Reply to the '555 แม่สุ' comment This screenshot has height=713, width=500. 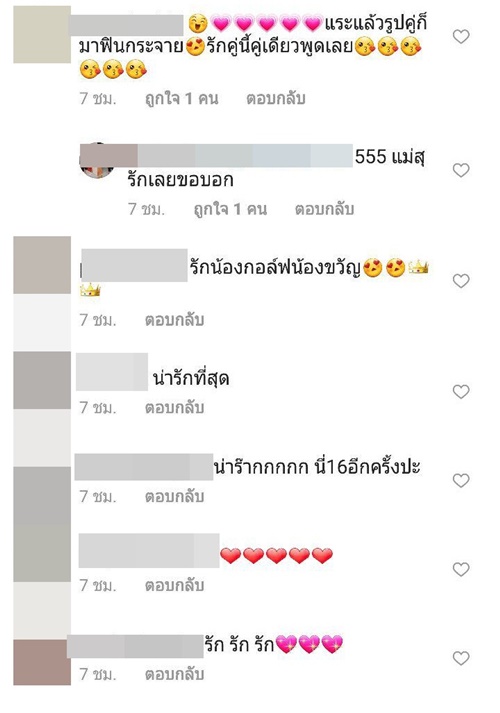[x=324, y=209]
